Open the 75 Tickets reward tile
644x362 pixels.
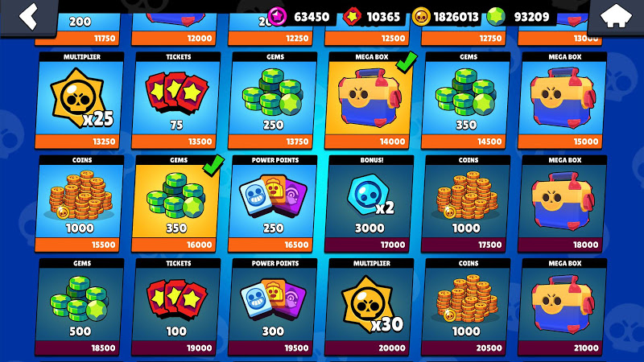coord(176,100)
